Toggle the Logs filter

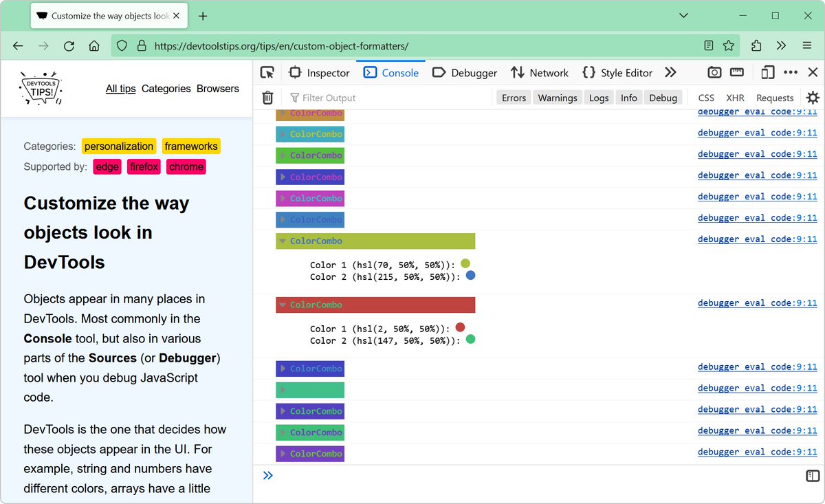pyautogui.click(x=599, y=98)
